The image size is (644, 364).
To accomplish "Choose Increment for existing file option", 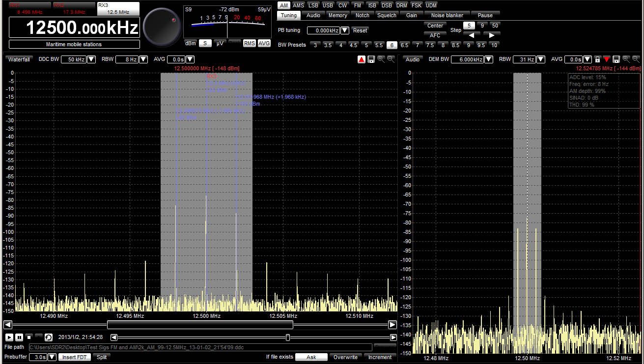I will point(380,357).
